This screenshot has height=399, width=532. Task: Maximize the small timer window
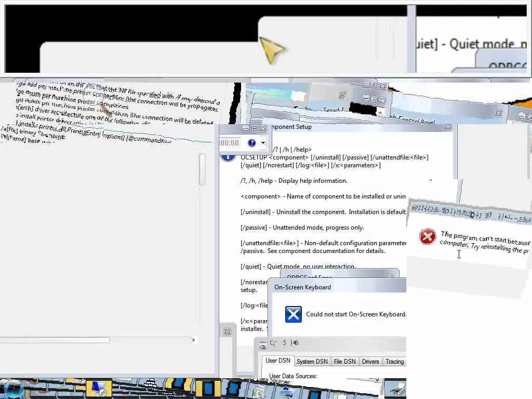click(x=254, y=129)
